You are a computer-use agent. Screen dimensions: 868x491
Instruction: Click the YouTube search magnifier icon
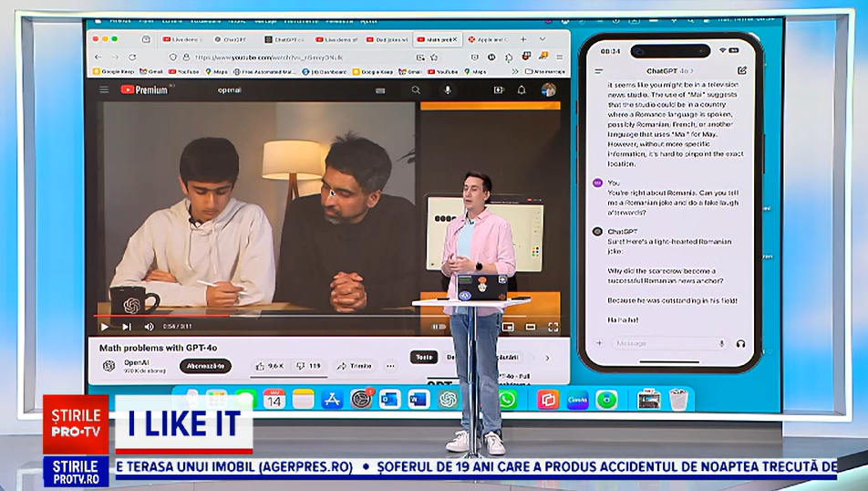click(x=416, y=89)
